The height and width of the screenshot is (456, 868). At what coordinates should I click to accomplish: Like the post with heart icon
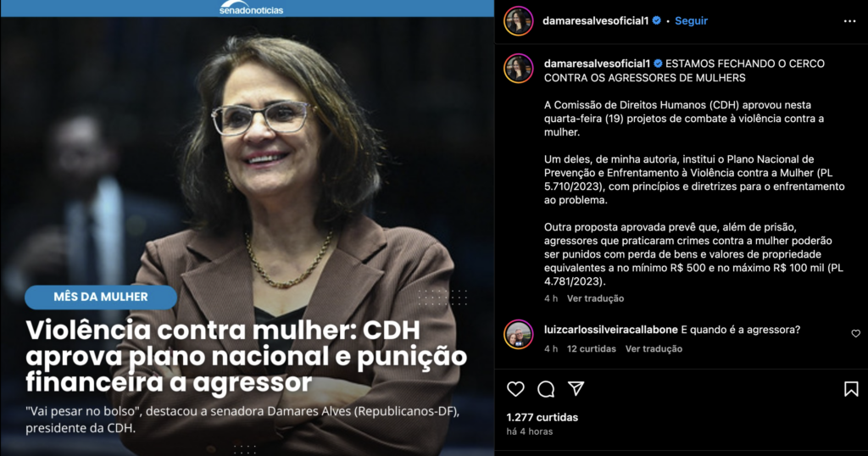coord(515,389)
